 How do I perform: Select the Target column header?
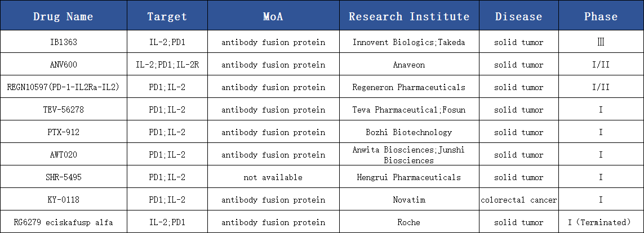click(167, 16)
